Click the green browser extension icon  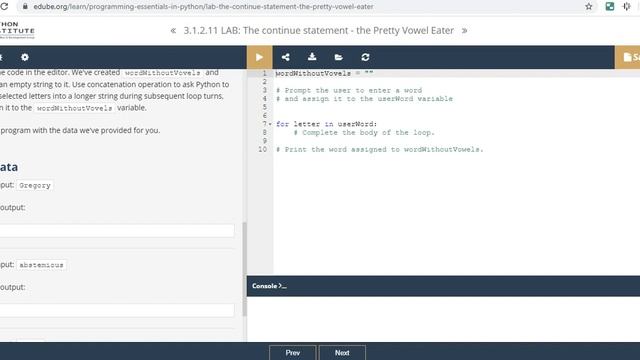point(610,7)
